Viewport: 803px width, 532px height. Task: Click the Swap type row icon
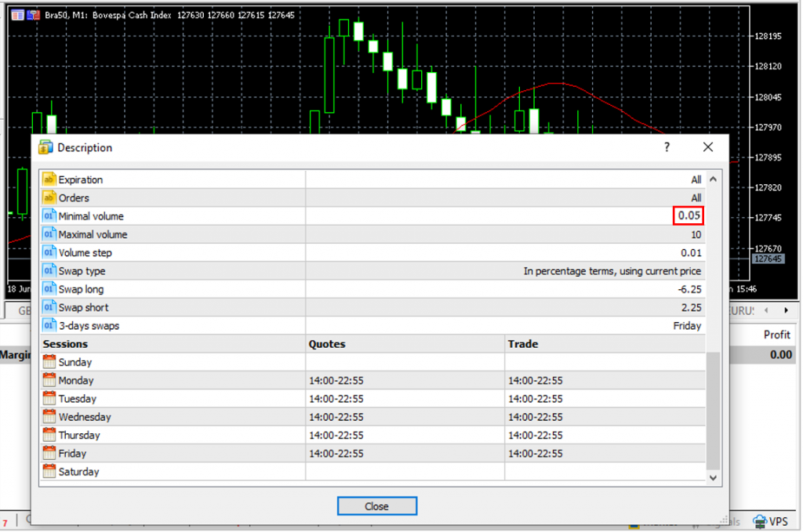point(49,270)
